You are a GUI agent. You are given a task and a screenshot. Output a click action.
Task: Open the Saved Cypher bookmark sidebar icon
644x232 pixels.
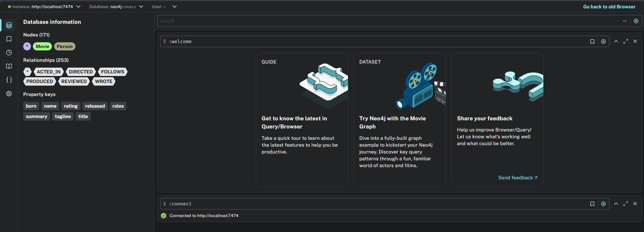(9, 39)
